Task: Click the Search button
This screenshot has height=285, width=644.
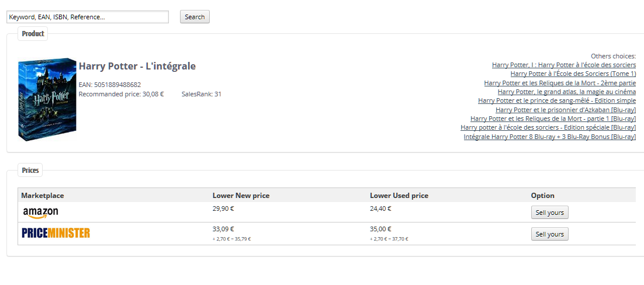Action: click(195, 17)
